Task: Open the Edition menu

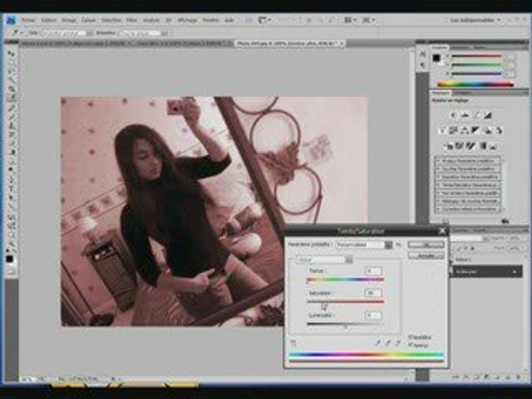Action: coord(49,20)
